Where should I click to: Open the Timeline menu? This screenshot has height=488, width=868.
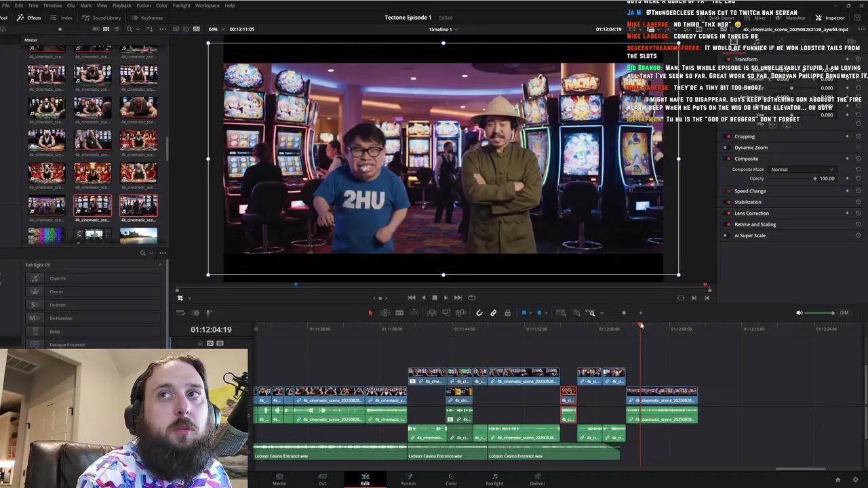(52, 5)
